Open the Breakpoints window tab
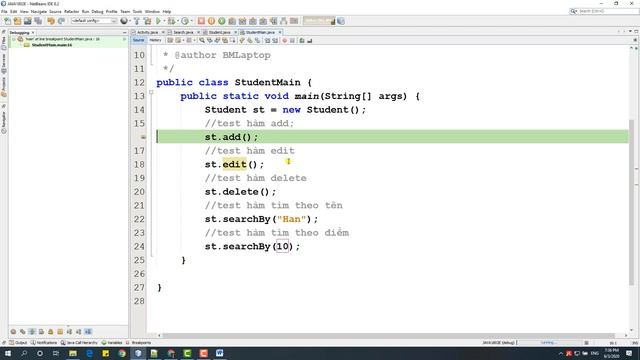This screenshot has width=640, height=360. click(139, 342)
